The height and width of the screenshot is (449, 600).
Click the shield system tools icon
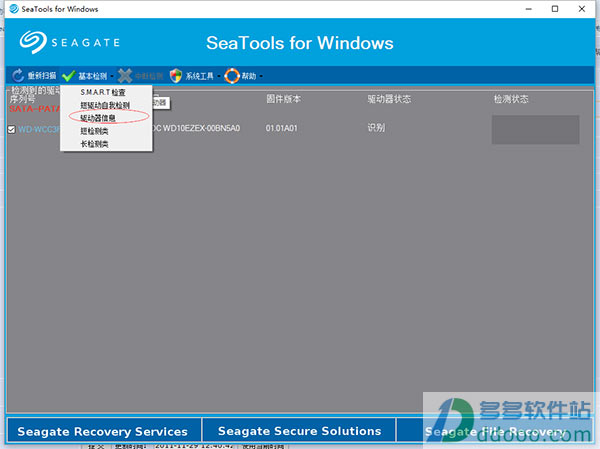click(x=176, y=76)
